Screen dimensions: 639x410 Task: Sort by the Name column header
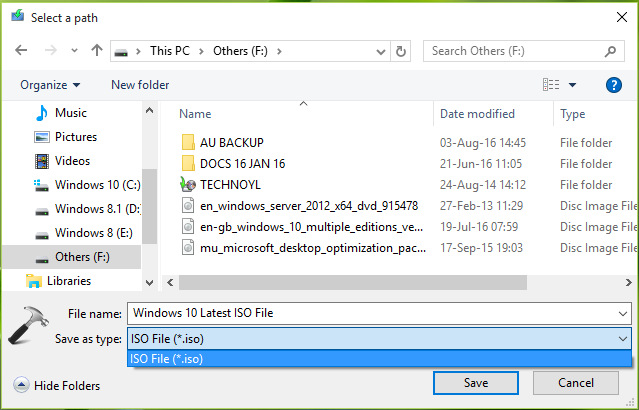click(195, 114)
